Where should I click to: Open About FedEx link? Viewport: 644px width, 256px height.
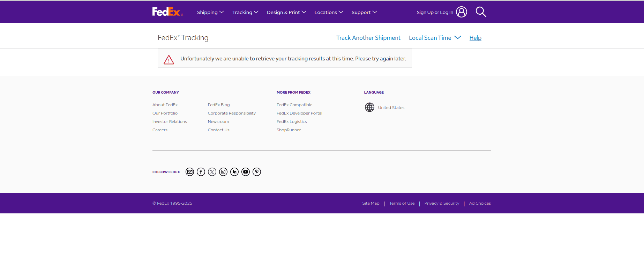(165, 105)
